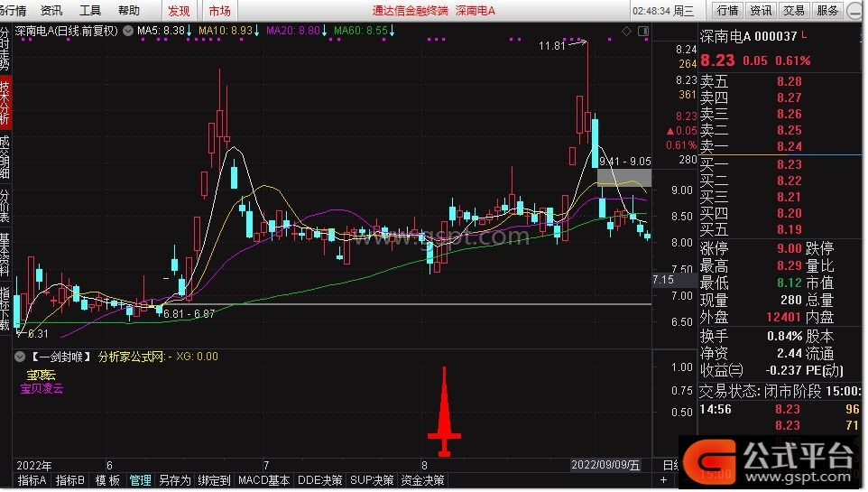Click the stock name 深南电A 000037 header
This screenshot has height=492, width=868.
pos(748,37)
